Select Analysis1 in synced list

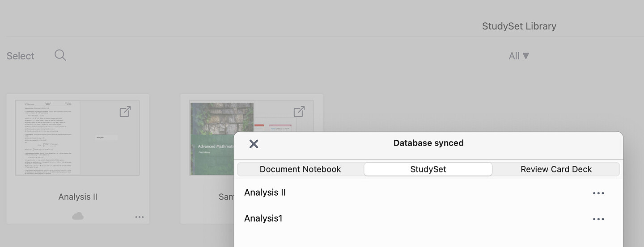[263, 218]
